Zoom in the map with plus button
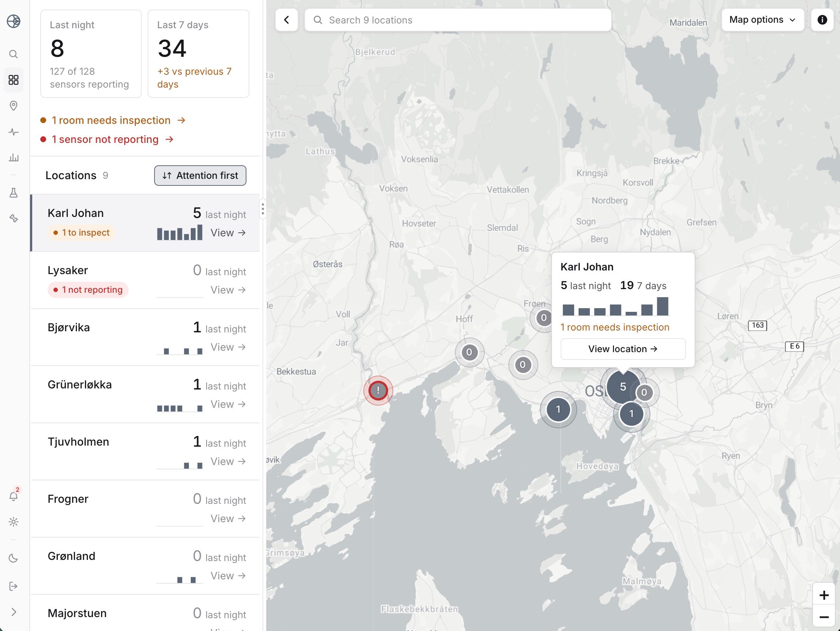 click(x=824, y=595)
